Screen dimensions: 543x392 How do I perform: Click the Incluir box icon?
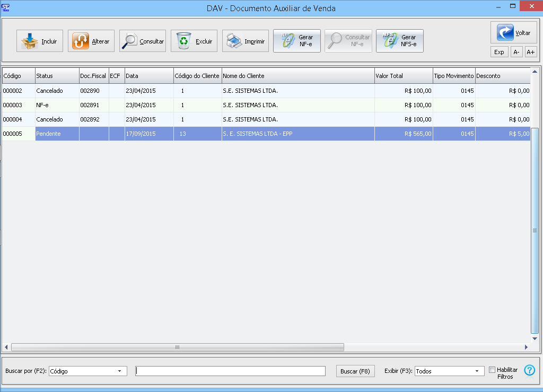pyautogui.click(x=30, y=41)
